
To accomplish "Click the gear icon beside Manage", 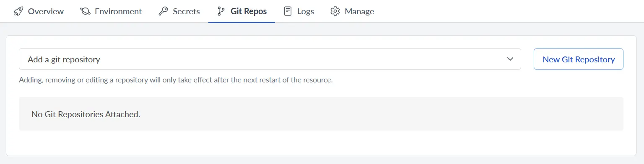I will coord(335,11).
